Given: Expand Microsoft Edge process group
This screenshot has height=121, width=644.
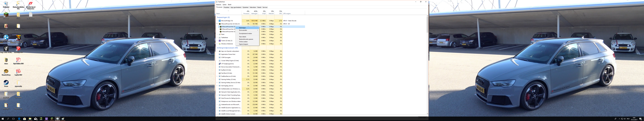Looking at the screenshot, I should pos(217,21).
